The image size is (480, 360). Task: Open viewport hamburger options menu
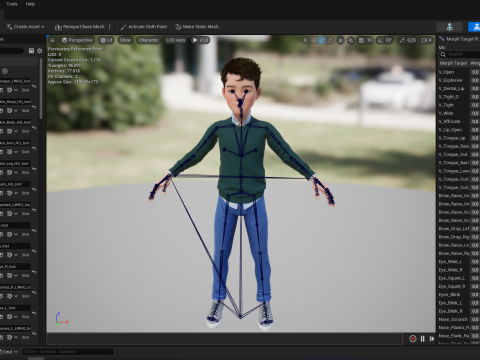pos(52,40)
